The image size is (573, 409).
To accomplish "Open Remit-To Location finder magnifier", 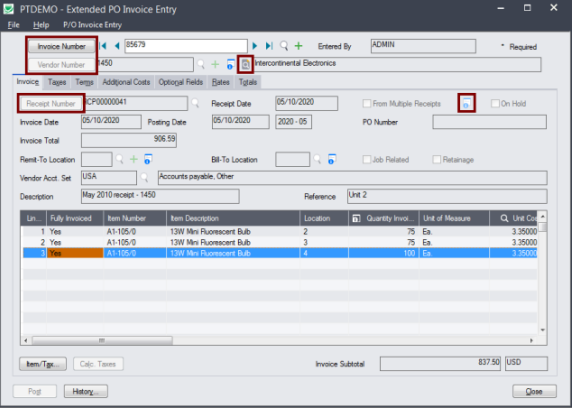I will click(119, 159).
